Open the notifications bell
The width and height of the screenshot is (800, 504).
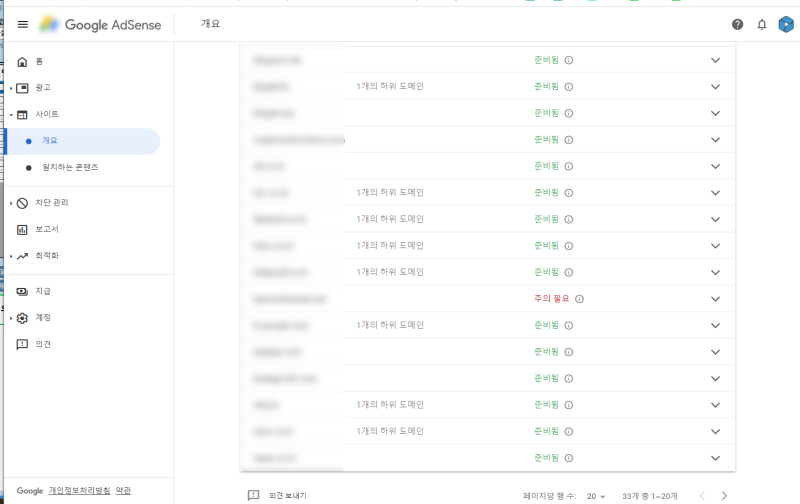(762, 24)
